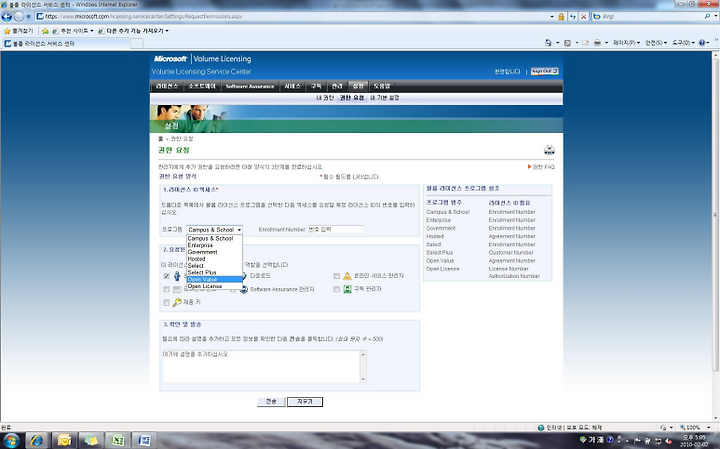The width and height of the screenshot is (720, 449).
Task: Click the page printer icon beside heading
Action: point(549,150)
